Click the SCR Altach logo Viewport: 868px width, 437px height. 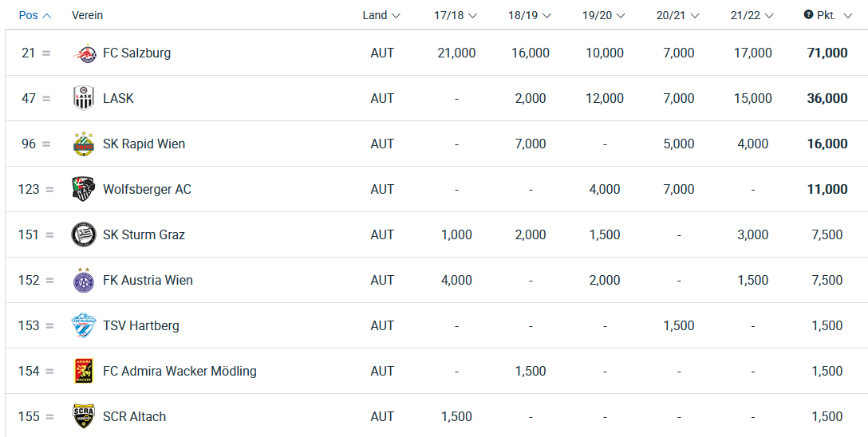click(x=84, y=416)
